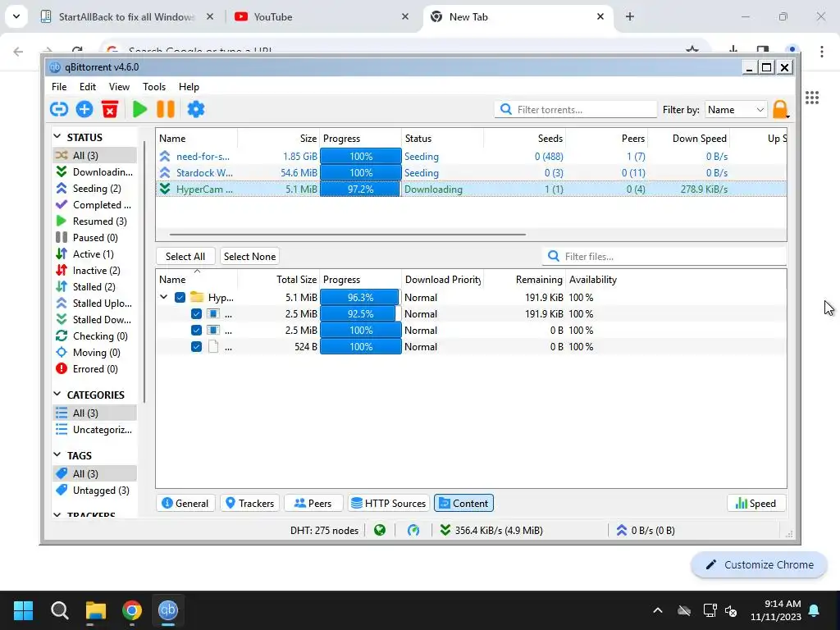Collapse the CATEGORIES section

pos(57,395)
